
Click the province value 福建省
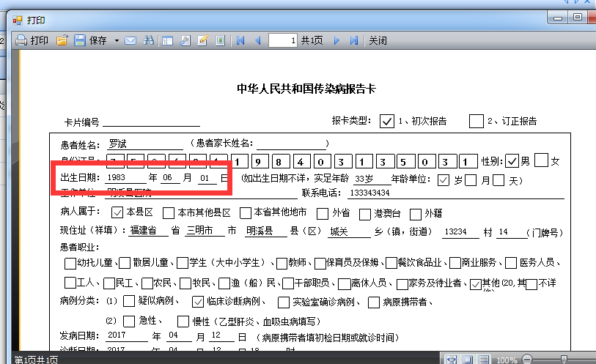(143, 231)
